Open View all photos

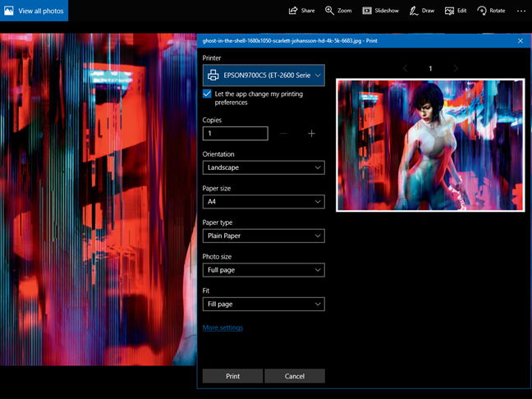pyautogui.click(x=34, y=11)
